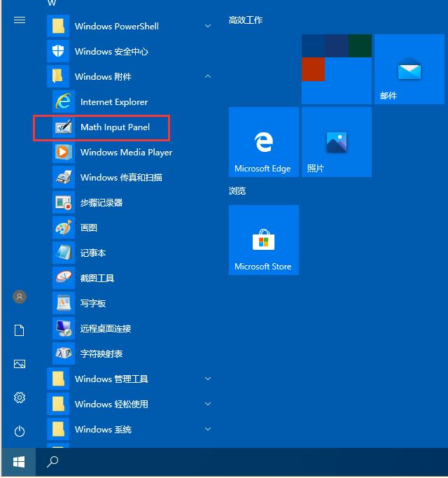448x478 pixels.
Task: Click the Windows PowerShell folder icon
Action: [x=58, y=26]
